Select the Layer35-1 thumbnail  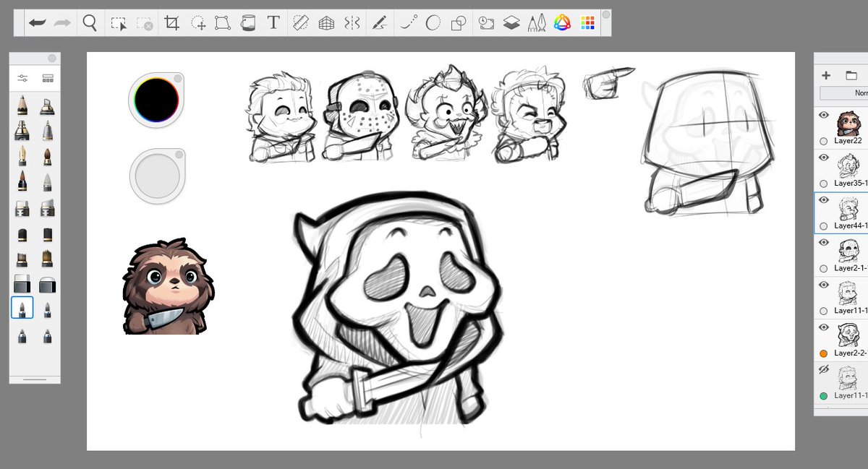click(848, 165)
